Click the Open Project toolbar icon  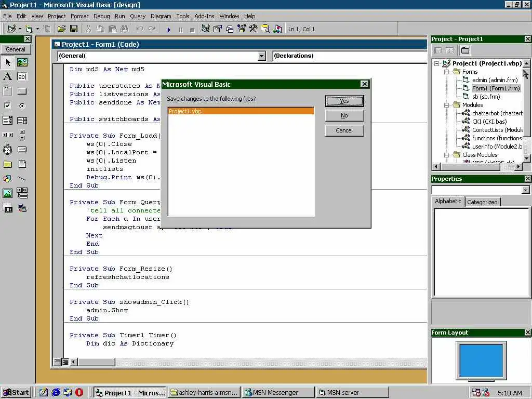[61, 29]
